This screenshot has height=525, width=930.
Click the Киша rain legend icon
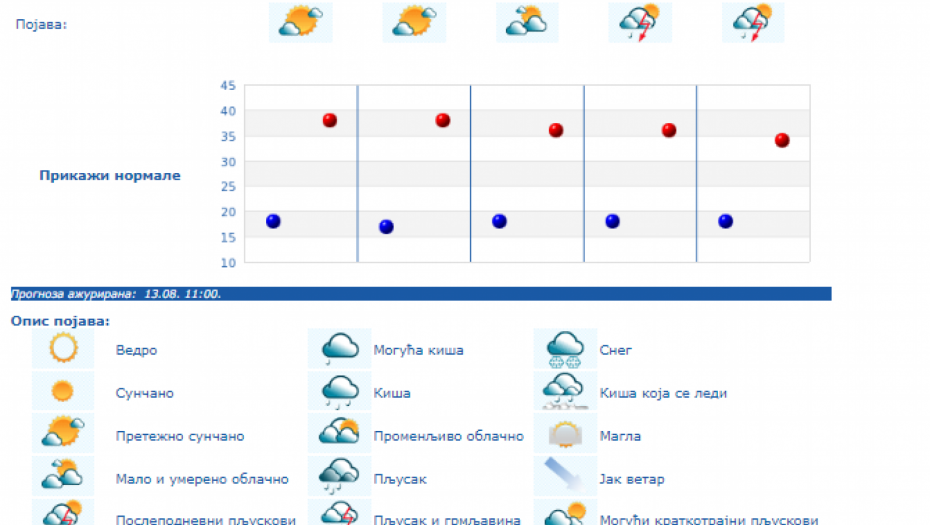tap(339, 391)
